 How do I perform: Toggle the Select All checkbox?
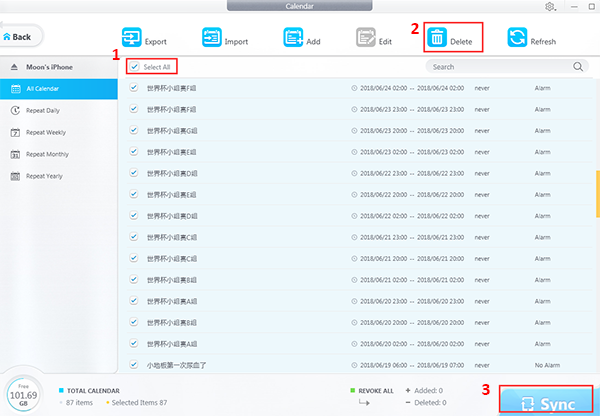click(x=134, y=67)
